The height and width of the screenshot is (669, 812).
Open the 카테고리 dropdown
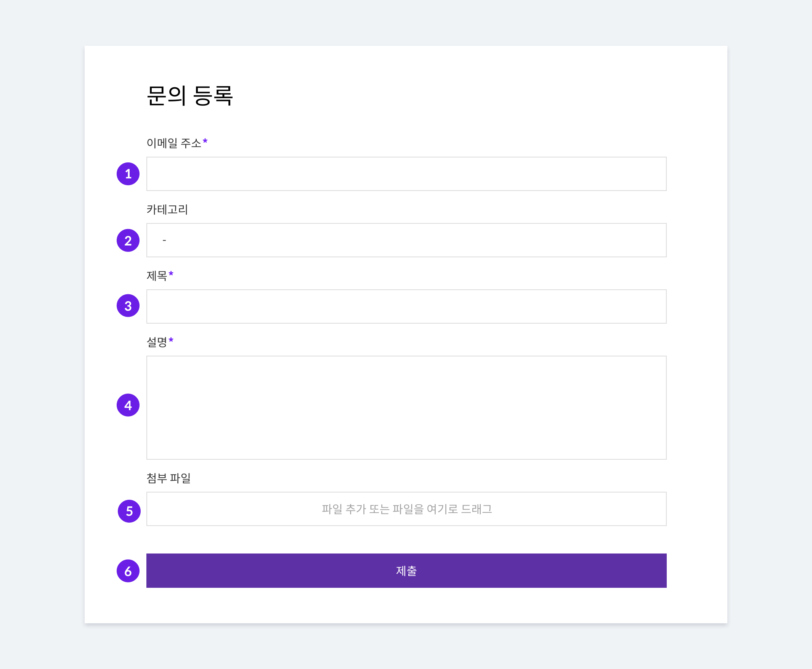406,240
